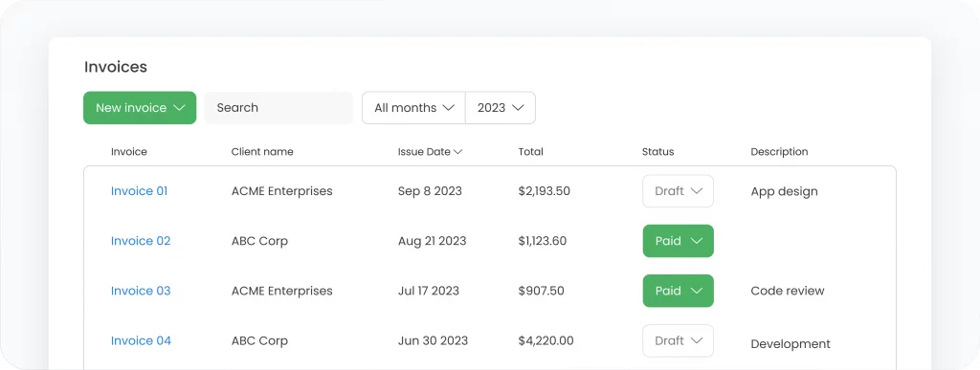Change the Draft status of Invoice 01
This screenshot has height=370, width=980.
coord(679,191)
